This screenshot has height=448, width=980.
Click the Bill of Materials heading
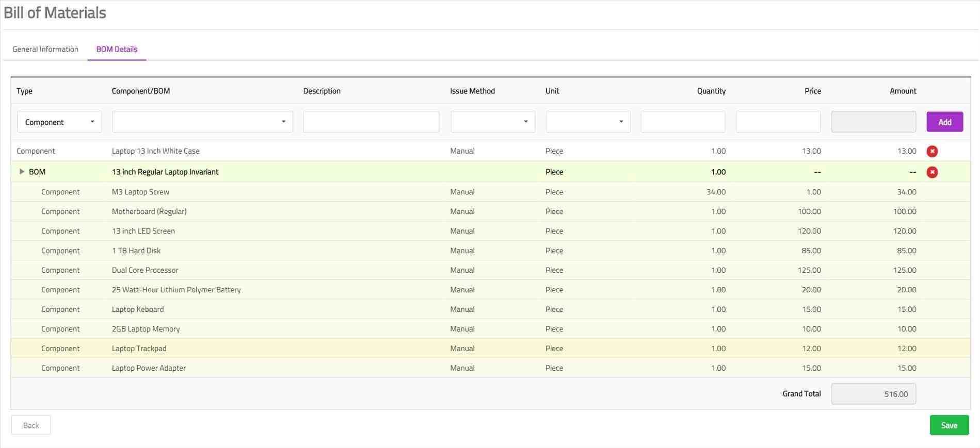pos(55,13)
